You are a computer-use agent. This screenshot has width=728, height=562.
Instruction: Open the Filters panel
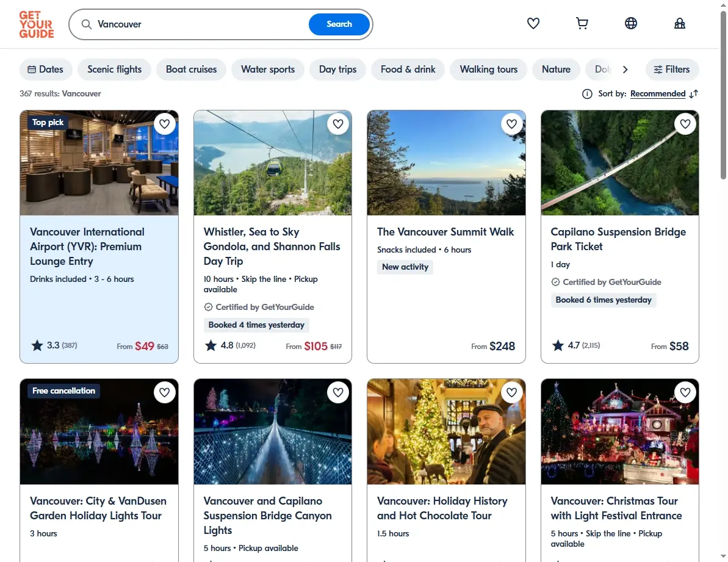(672, 70)
